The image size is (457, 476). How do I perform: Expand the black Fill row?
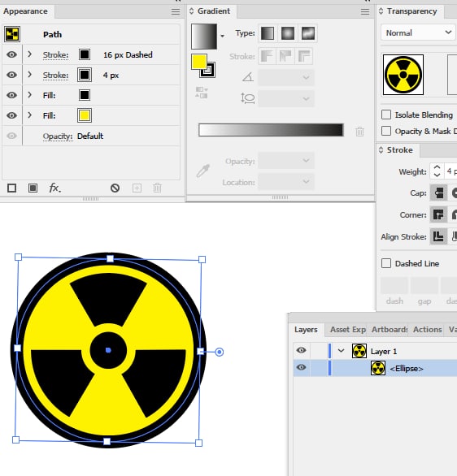29,95
